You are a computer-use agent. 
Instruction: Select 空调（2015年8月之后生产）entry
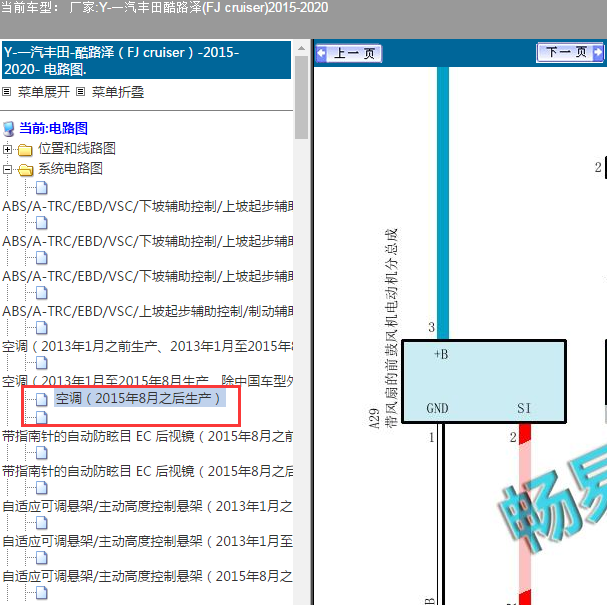click(139, 398)
